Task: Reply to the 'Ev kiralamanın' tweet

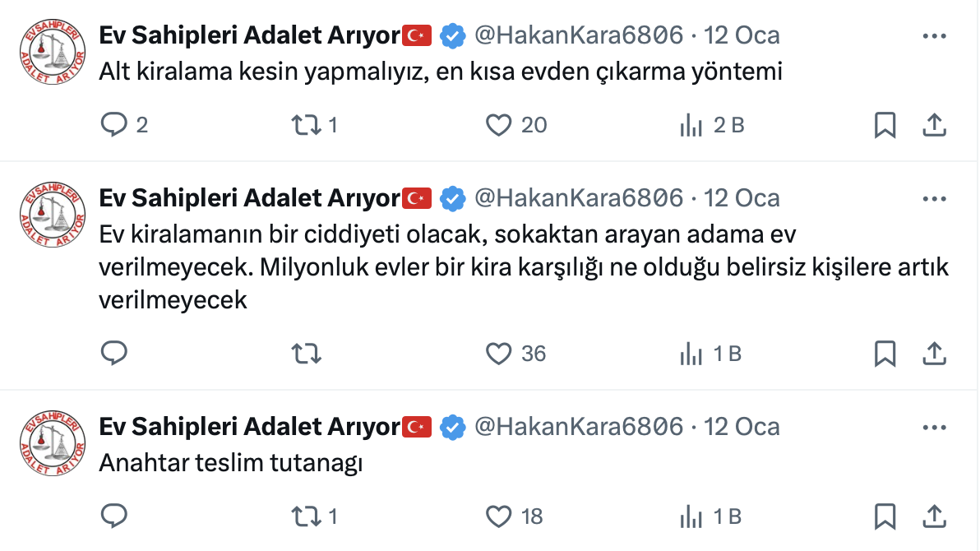Action: pyautogui.click(x=114, y=354)
